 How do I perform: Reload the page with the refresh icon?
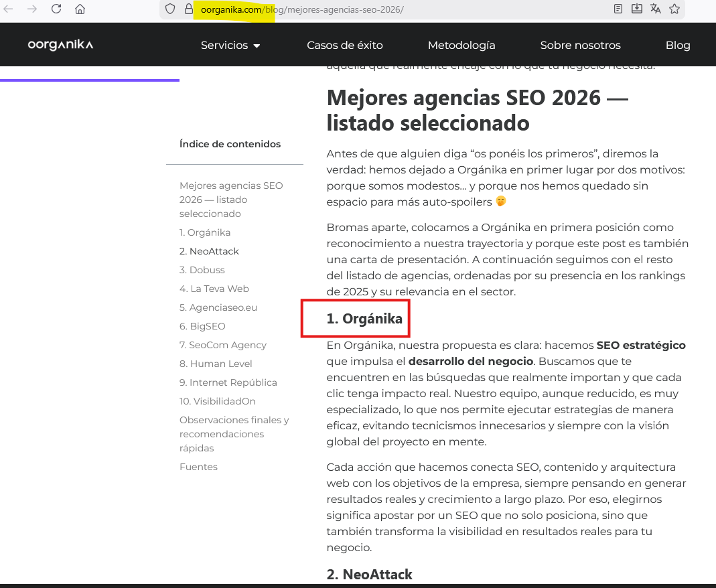56,9
